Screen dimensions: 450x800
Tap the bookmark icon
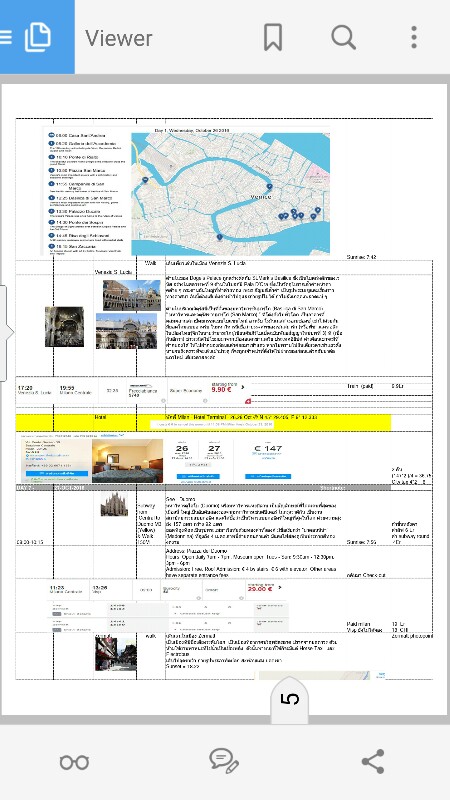coord(273,38)
